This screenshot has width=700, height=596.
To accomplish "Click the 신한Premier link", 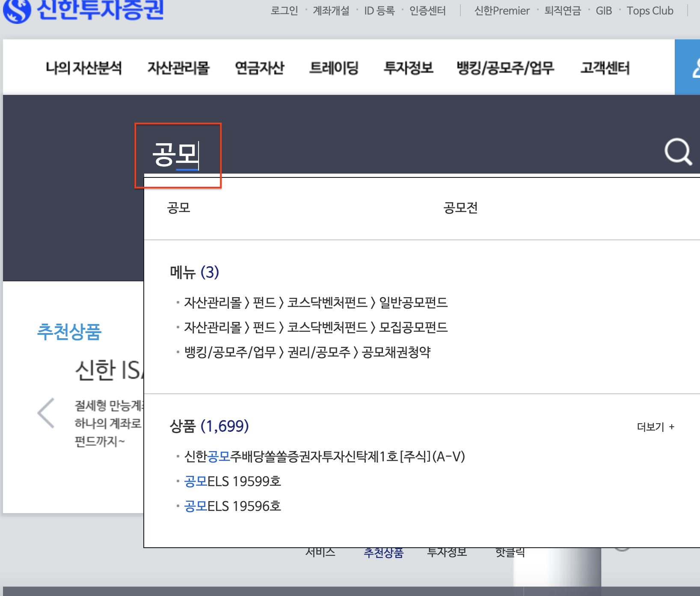I will click(502, 11).
